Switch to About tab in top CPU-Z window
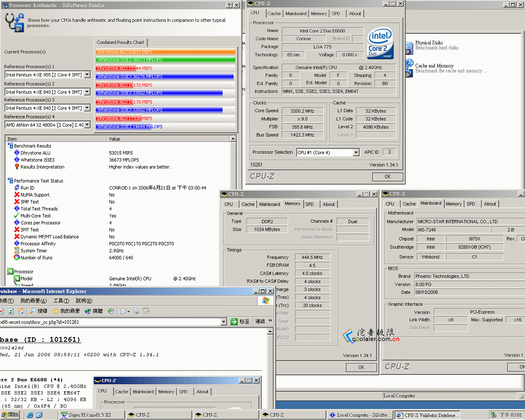525x420 pixels. click(355, 14)
